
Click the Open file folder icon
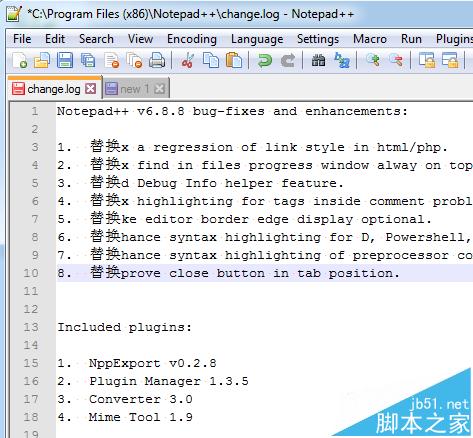click(42, 61)
